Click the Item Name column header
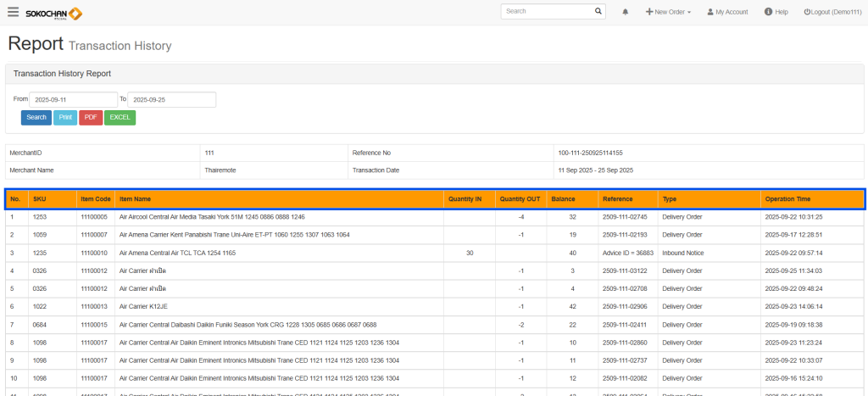The image size is (868, 396). pos(136,199)
